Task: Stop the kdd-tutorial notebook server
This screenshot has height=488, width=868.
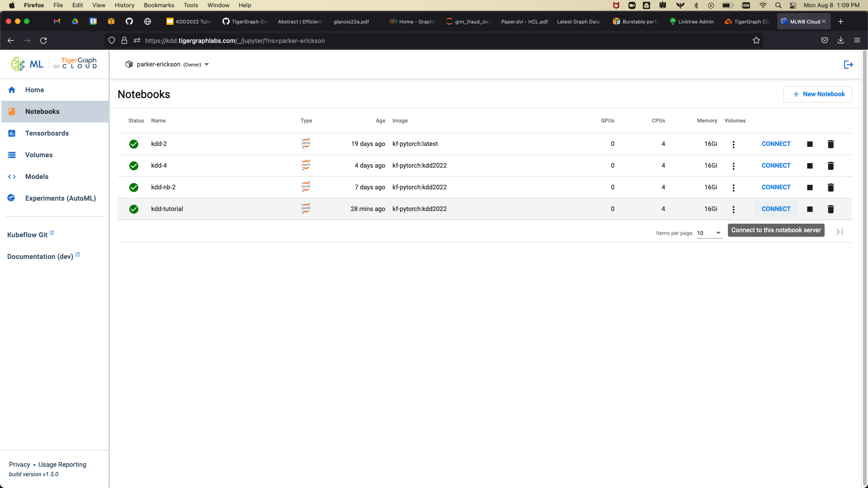Action: (x=810, y=209)
